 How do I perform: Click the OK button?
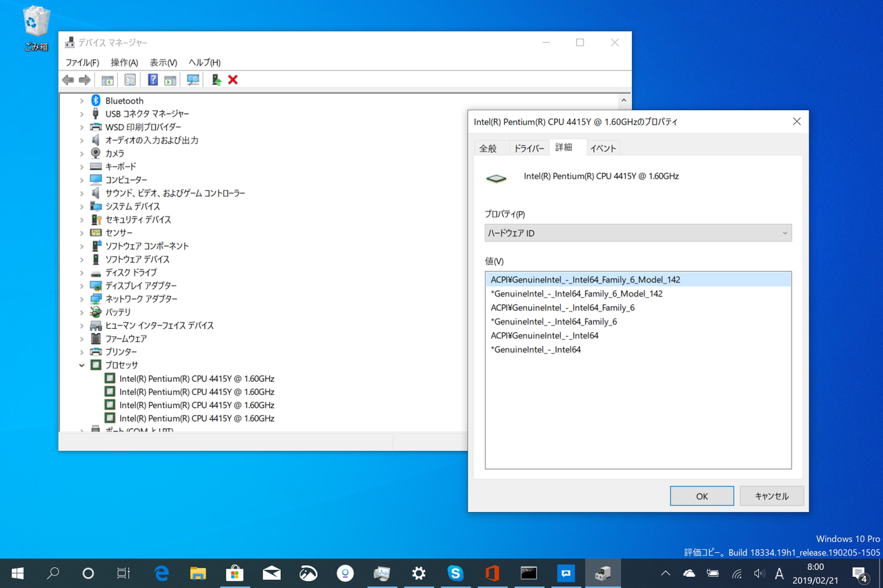coord(702,496)
